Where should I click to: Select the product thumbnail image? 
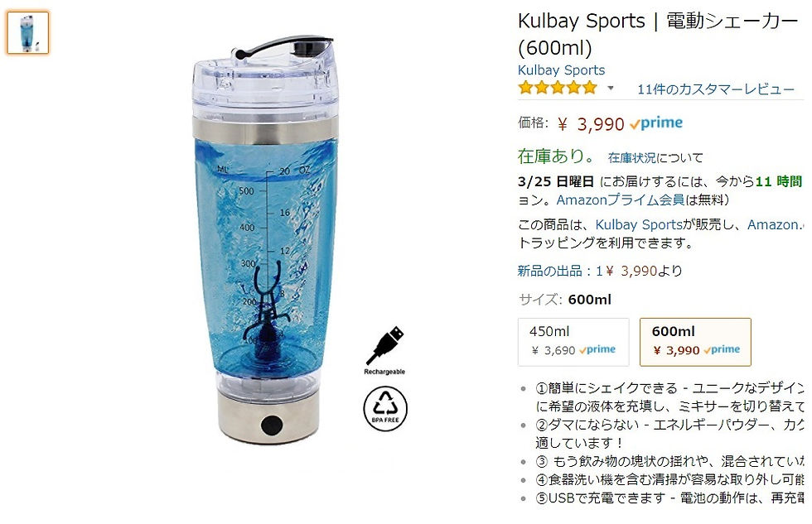[x=27, y=32]
